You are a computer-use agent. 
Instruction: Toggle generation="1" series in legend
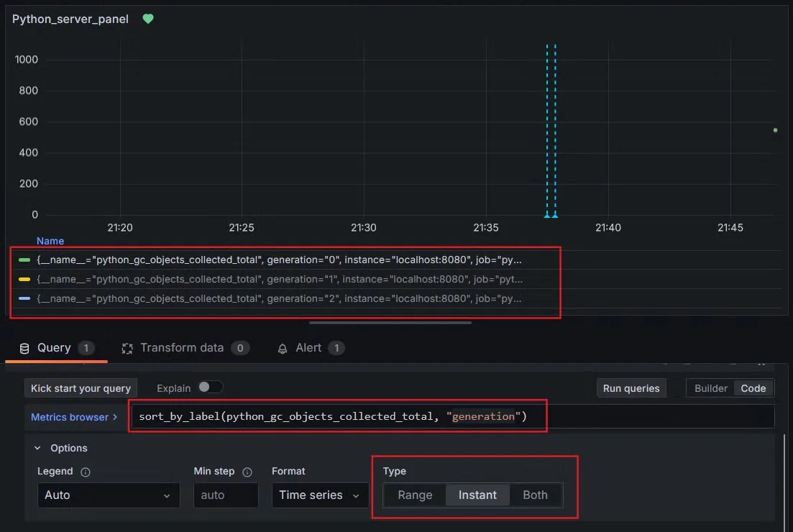(x=280, y=279)
